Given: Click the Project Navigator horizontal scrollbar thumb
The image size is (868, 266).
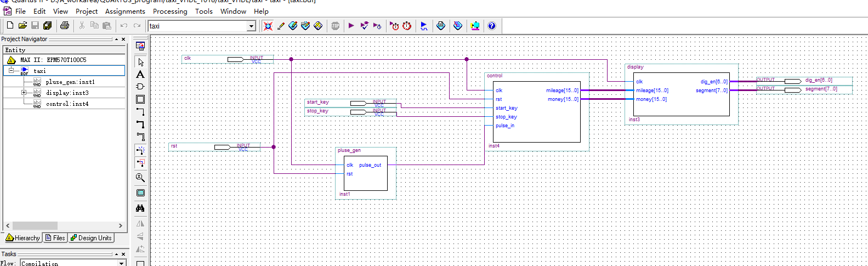Looking at the screenshot, I should click(35, 225).
